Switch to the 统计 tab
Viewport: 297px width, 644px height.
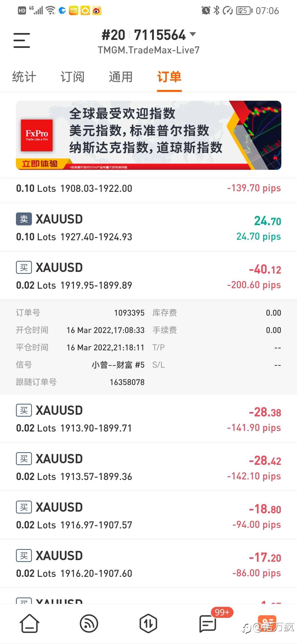pyautogui.click(x=24, y=77)
